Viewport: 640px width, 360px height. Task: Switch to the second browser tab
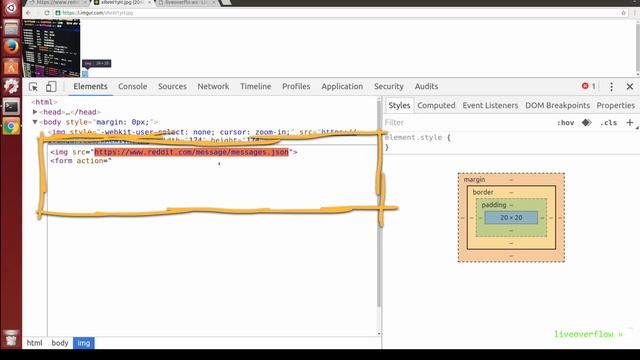(122, 3)
